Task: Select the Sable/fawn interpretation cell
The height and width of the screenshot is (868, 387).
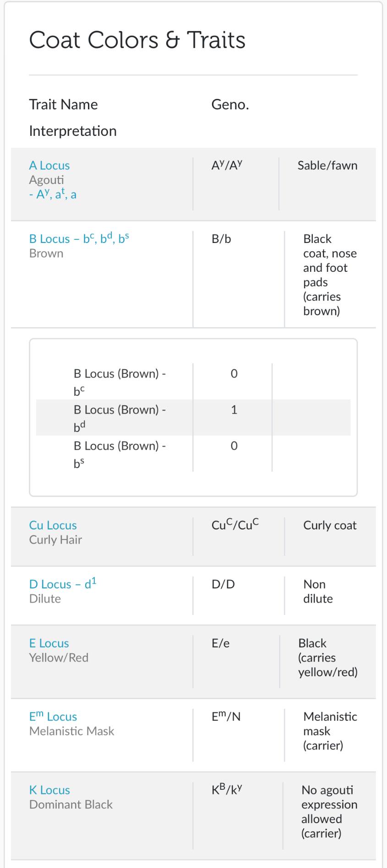Action: (327, 166)
